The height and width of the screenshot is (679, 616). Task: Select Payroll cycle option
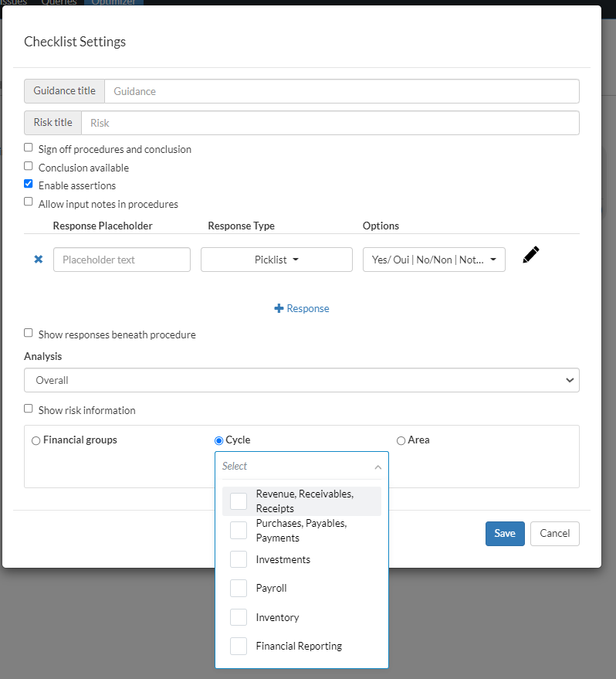pyautogui.click(x=239, y=588)
